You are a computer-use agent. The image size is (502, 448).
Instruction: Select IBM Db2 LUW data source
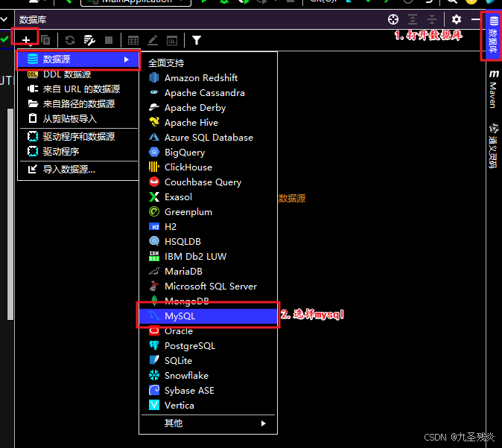click(x=208, y=256)
